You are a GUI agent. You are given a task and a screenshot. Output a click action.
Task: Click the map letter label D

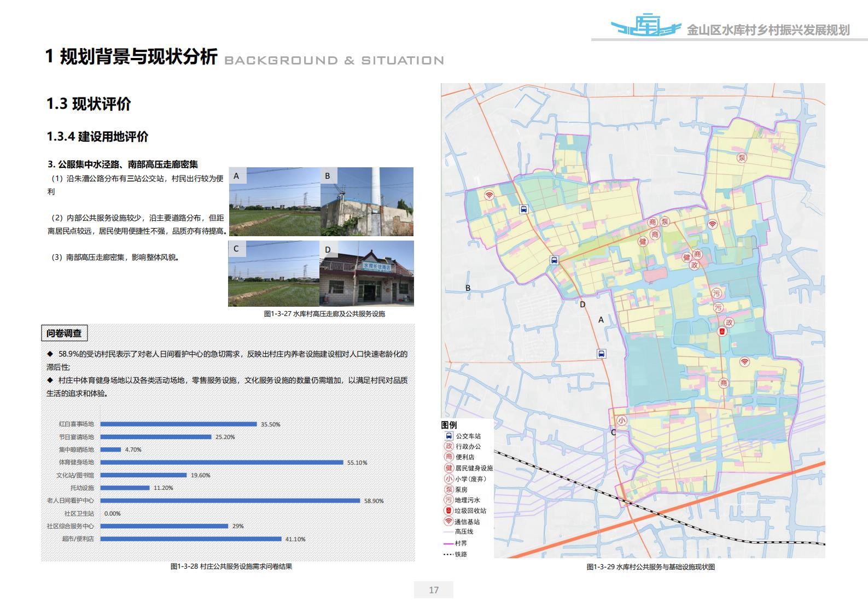click(x=582, y=305)
